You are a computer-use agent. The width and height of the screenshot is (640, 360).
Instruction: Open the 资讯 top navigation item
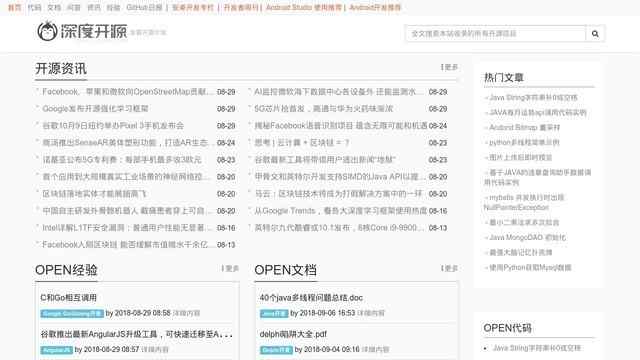(94, 7)
